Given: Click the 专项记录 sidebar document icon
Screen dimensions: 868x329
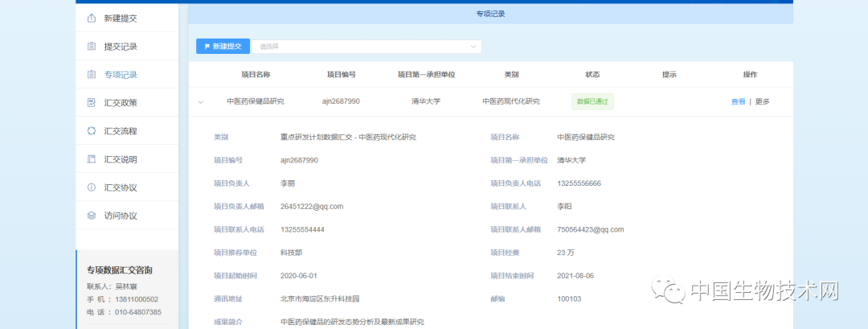Looking at the screenshot, I should (91, 74).
